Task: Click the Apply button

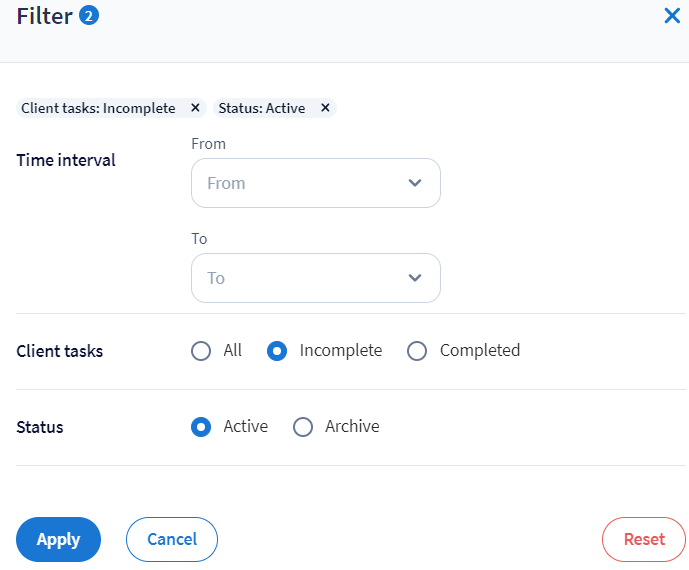Action: [58, 540]
